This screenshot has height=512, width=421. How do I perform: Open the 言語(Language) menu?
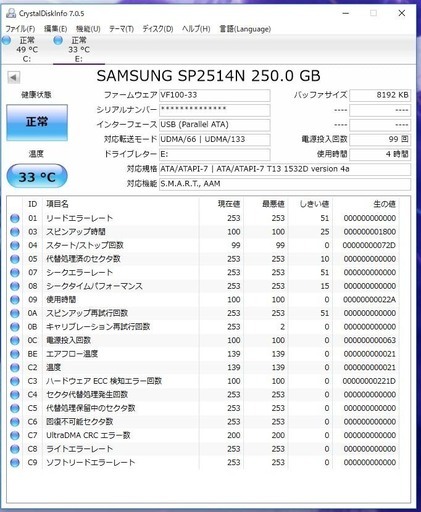pos(245,29)
